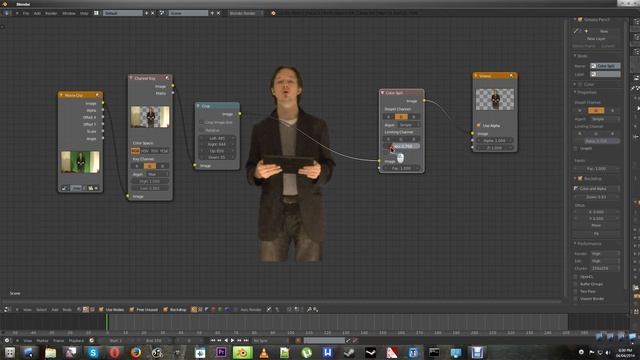Toggle the Backdrop checkbox in node header
Viewport: 640px width, 360px height.
(x=165, y=309)
